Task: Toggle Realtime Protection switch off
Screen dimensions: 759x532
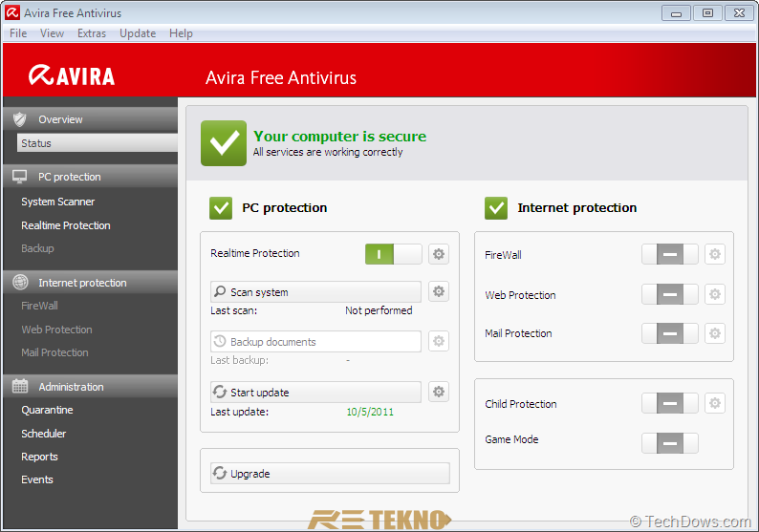Action: point(394,254)
